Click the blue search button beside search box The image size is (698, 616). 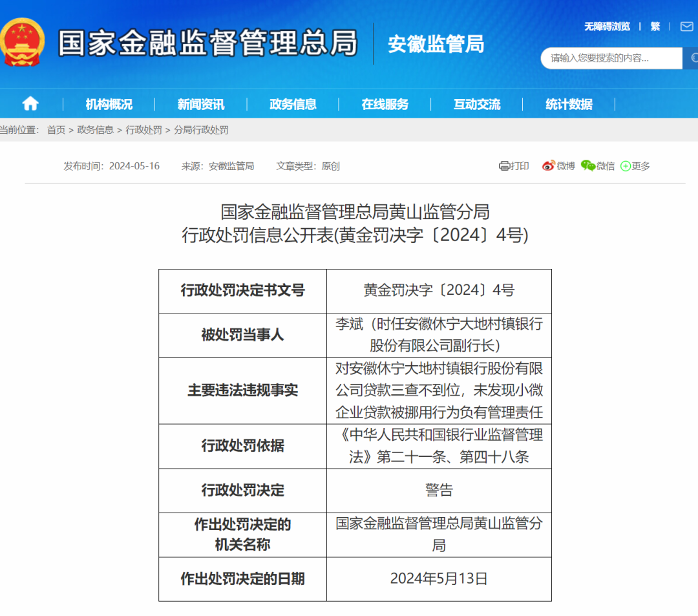(690, 58)
